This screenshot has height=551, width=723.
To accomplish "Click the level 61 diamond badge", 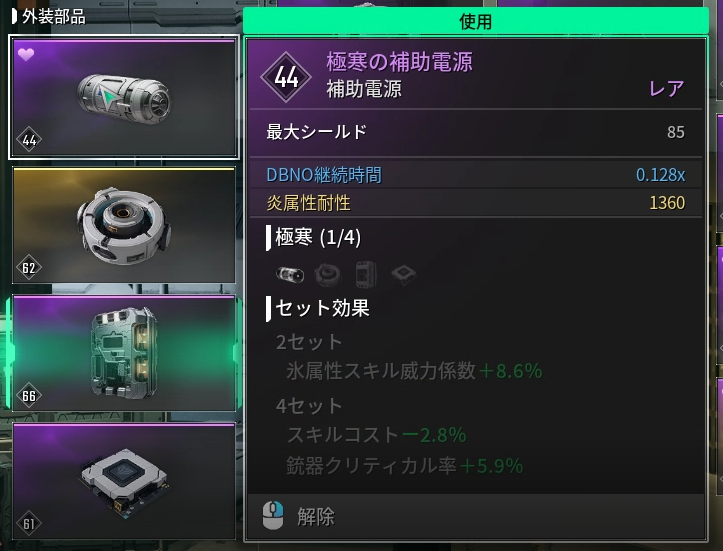I will click(29, 523).
